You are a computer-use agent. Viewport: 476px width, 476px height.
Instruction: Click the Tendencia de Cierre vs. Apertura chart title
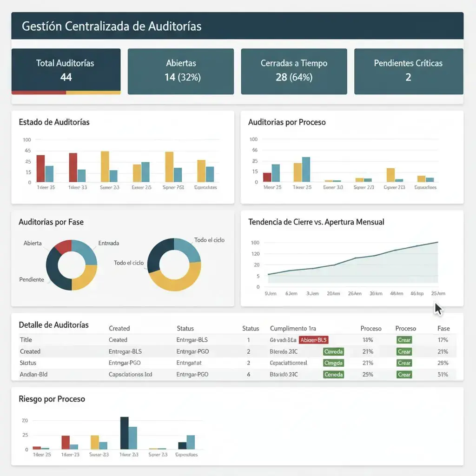coord(316,222)
